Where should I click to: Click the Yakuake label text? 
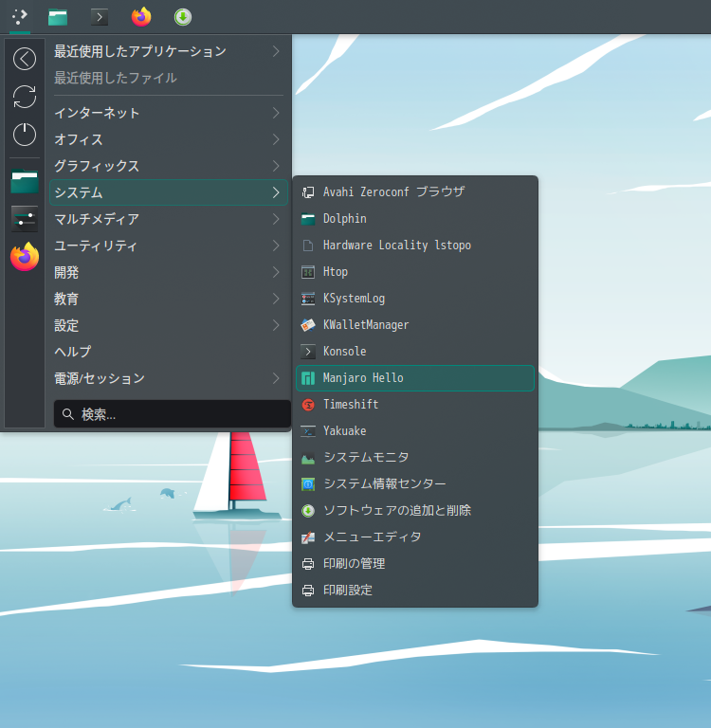[x=344, y=431]
